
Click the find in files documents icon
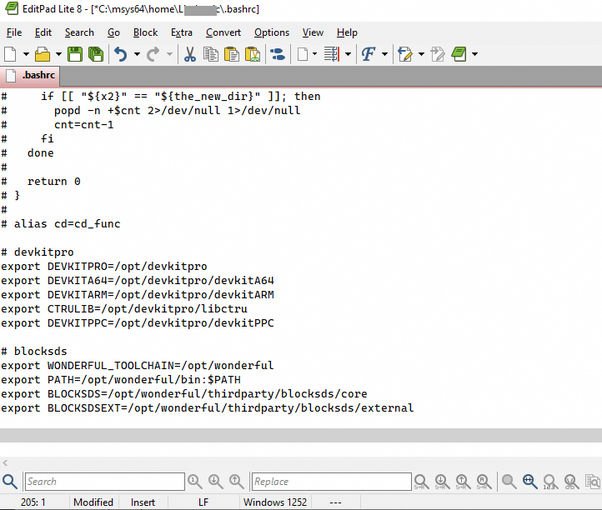(x=592, y=482)
